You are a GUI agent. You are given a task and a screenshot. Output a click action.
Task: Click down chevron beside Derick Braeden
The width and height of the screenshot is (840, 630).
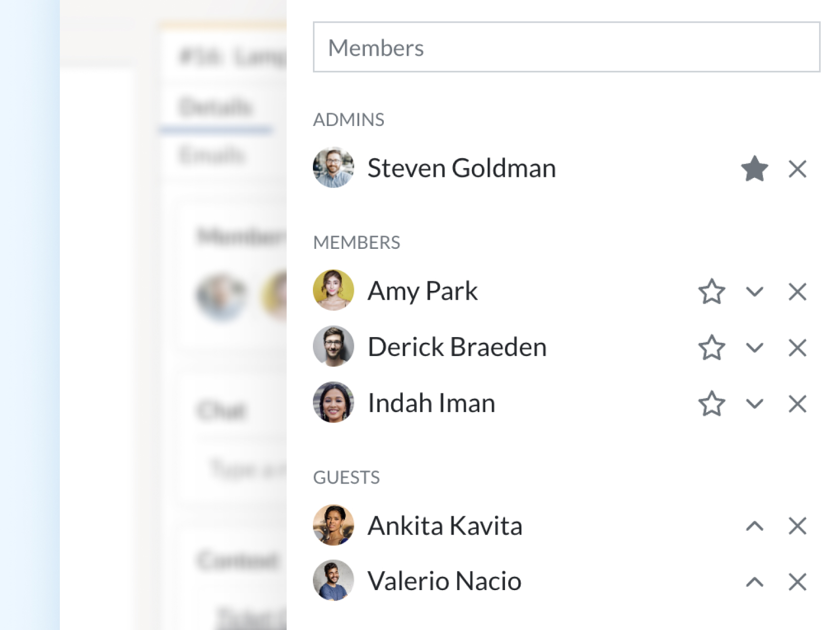(x=754, y=348)
